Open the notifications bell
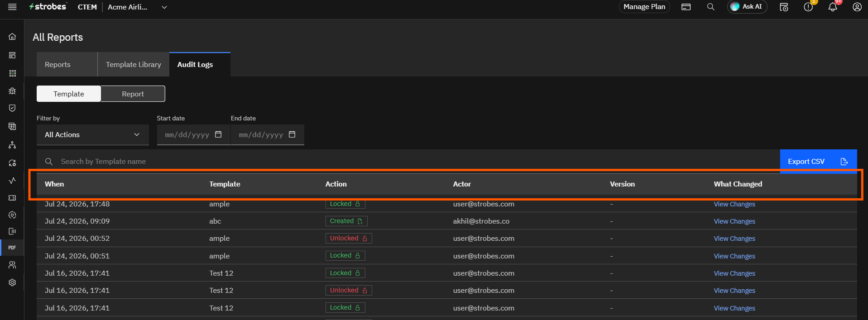The width and height of the screenshot is (868, 320). click(x=833, y=7)
